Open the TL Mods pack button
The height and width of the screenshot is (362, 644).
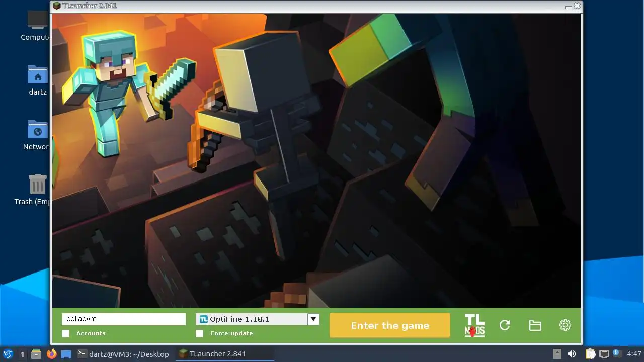474,325
